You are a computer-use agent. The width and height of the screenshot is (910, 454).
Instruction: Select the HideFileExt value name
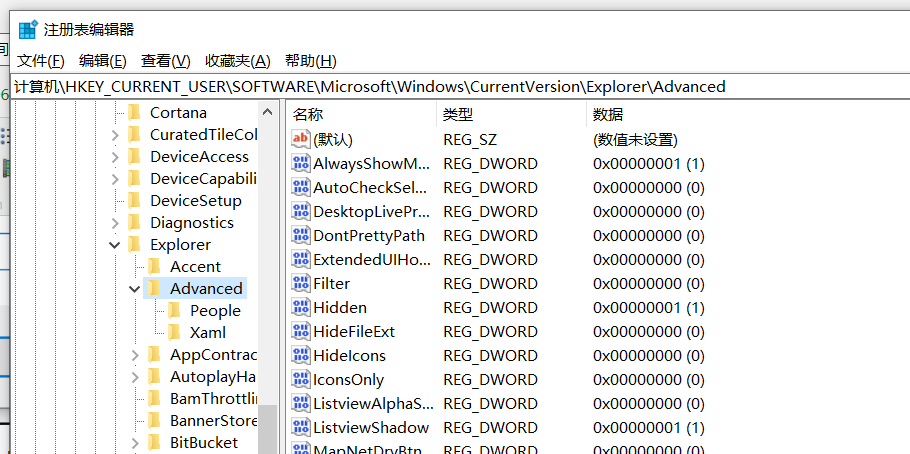tap(354, 332)
